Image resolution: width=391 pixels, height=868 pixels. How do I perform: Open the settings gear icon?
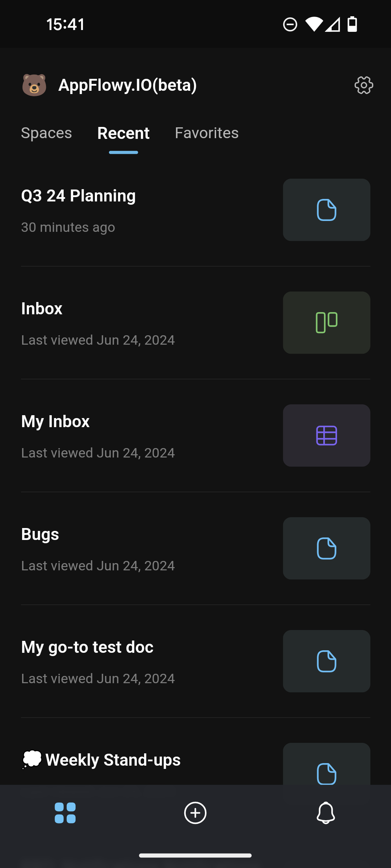[364, 85]
